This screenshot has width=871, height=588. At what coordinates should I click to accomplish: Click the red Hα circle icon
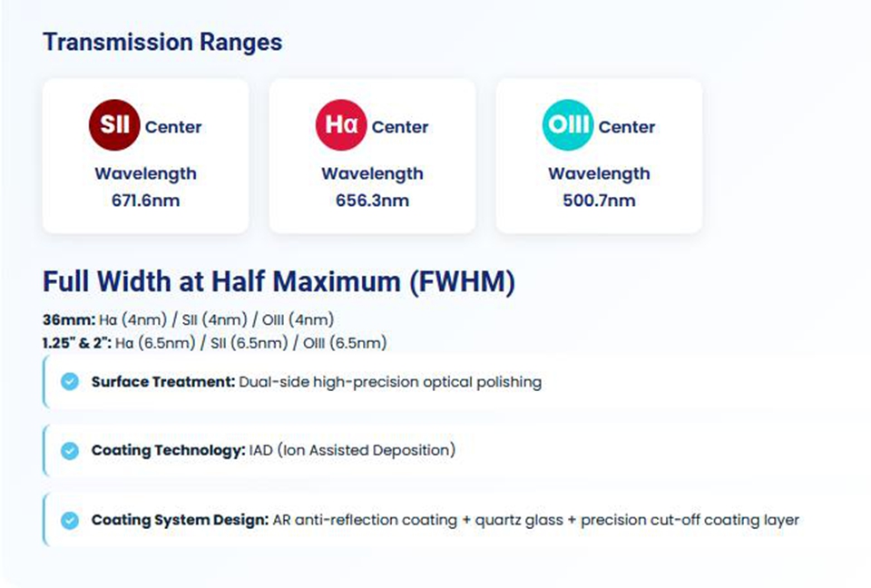pyautogui.click(x=341, y=125)
